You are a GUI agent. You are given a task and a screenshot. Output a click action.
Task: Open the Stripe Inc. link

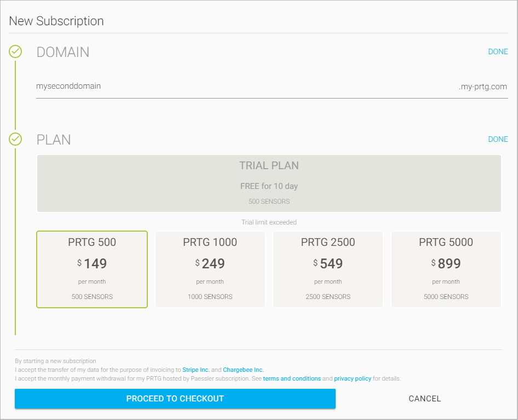tap(196, 370)
